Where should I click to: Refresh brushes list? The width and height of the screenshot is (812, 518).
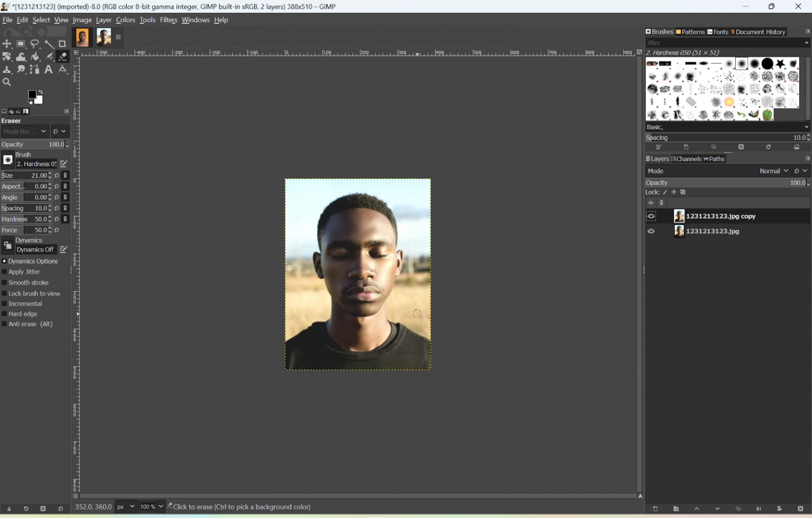769,147
